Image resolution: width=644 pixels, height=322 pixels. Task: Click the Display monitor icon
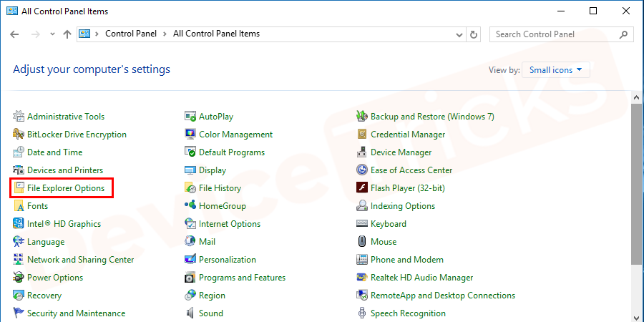(x=190, y=170)
